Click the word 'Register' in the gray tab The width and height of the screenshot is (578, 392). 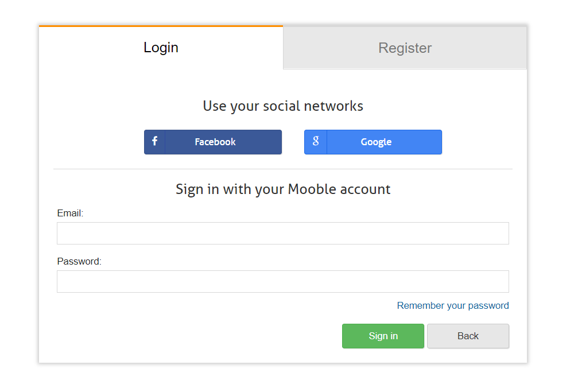tap(405, 48)
